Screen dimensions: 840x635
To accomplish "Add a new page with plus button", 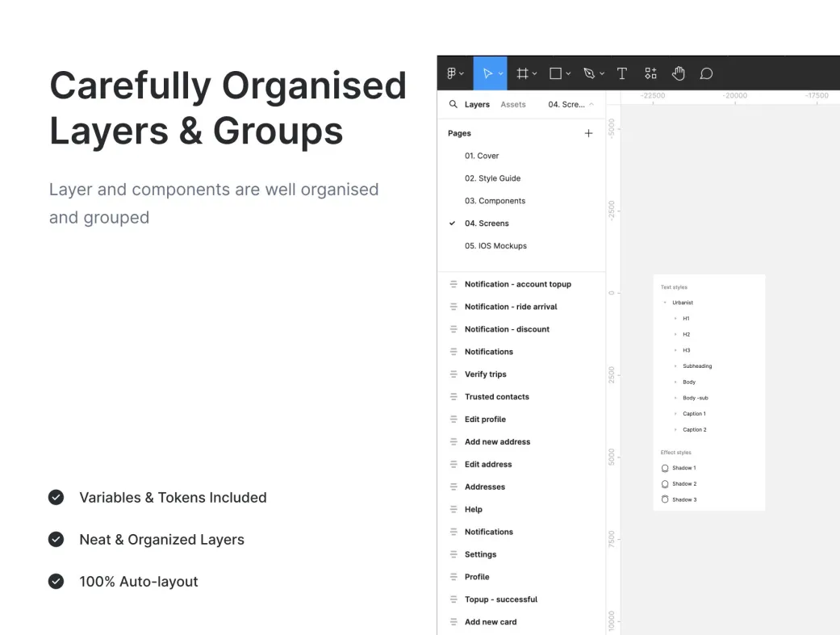I will (588, 133).
